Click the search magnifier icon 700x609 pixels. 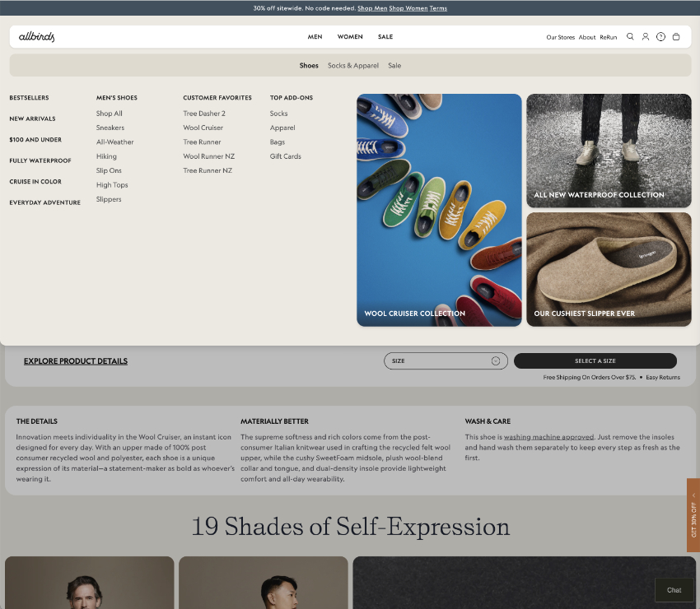tap(630, 37)
